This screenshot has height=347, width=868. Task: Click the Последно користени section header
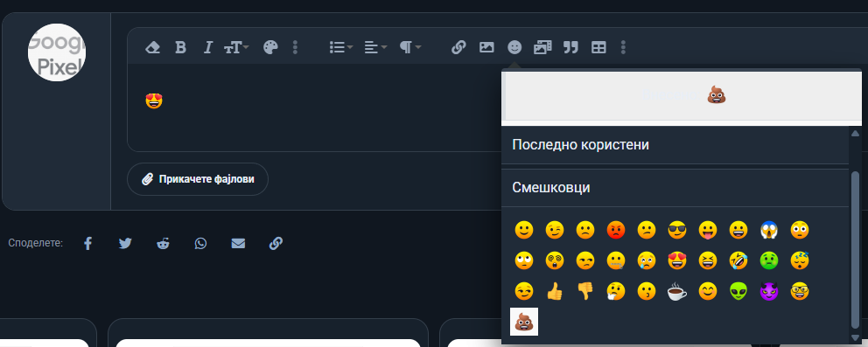click(x=675, y=145)
